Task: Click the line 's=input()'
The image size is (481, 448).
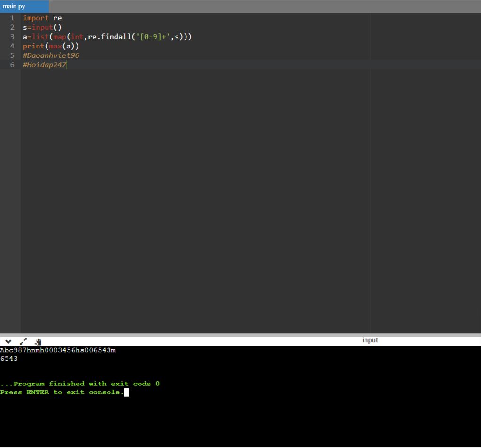Action: 42,27
